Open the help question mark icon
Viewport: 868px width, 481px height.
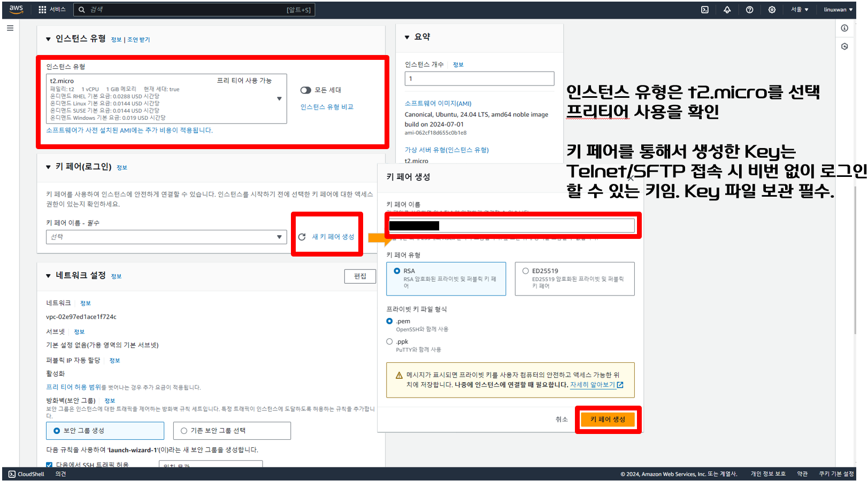[x=750, y=10]
